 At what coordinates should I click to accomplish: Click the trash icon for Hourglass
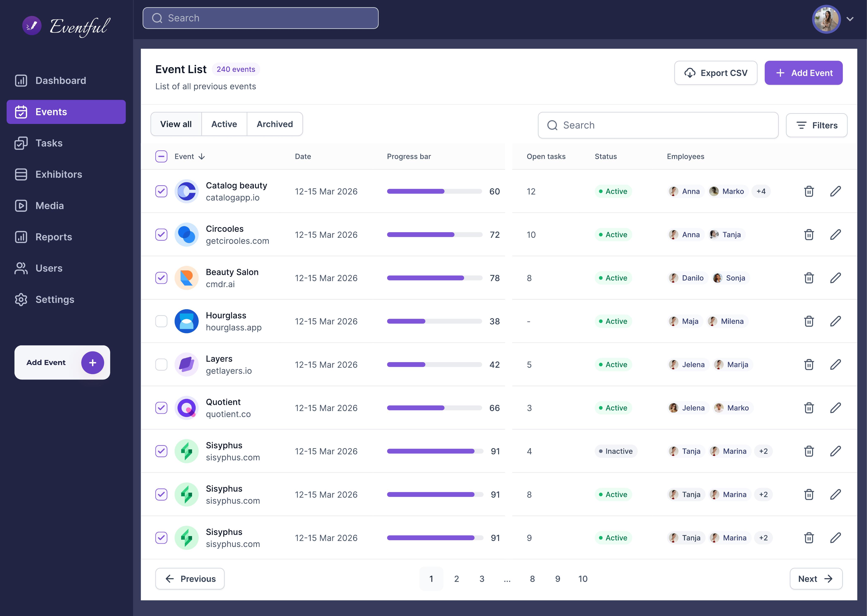pyautogui.click(x=809, y=321)
